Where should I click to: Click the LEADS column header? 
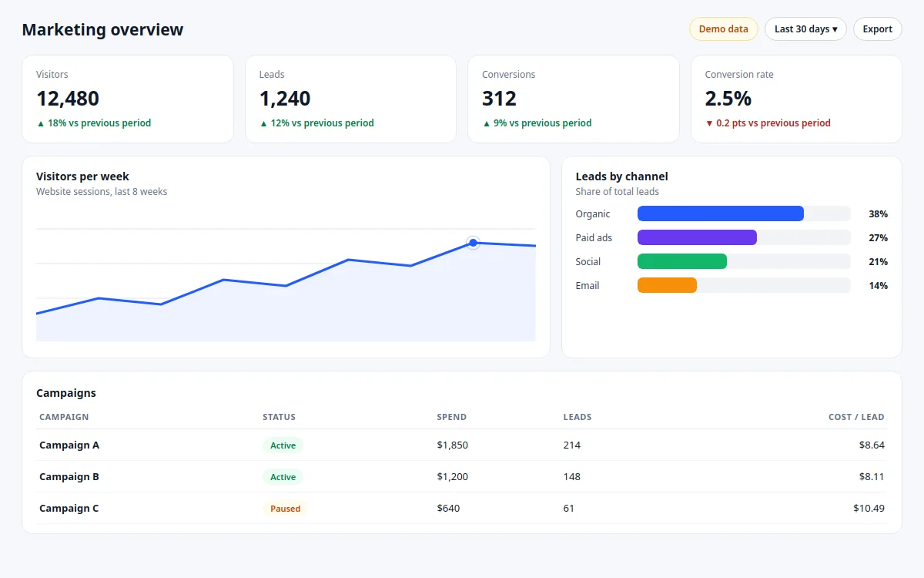pyautogui.click(x=577, y=417)
